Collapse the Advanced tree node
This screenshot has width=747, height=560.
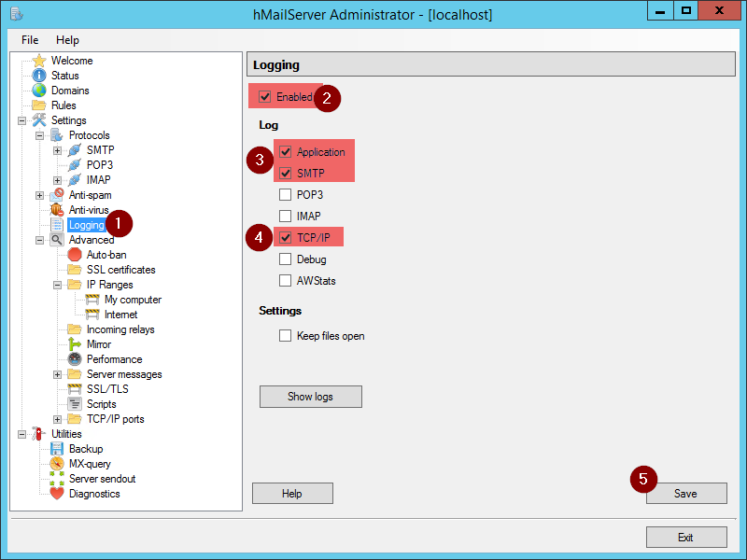(39, 240)
